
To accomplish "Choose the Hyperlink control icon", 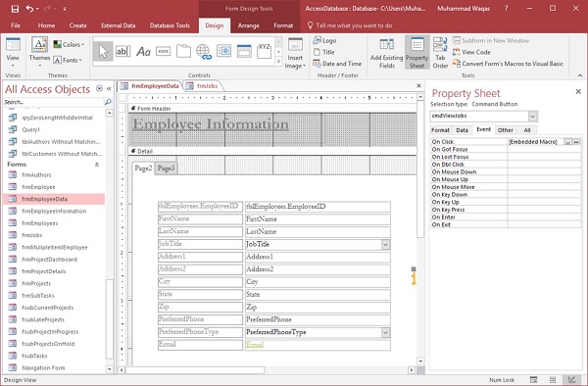I will [204, 51].
